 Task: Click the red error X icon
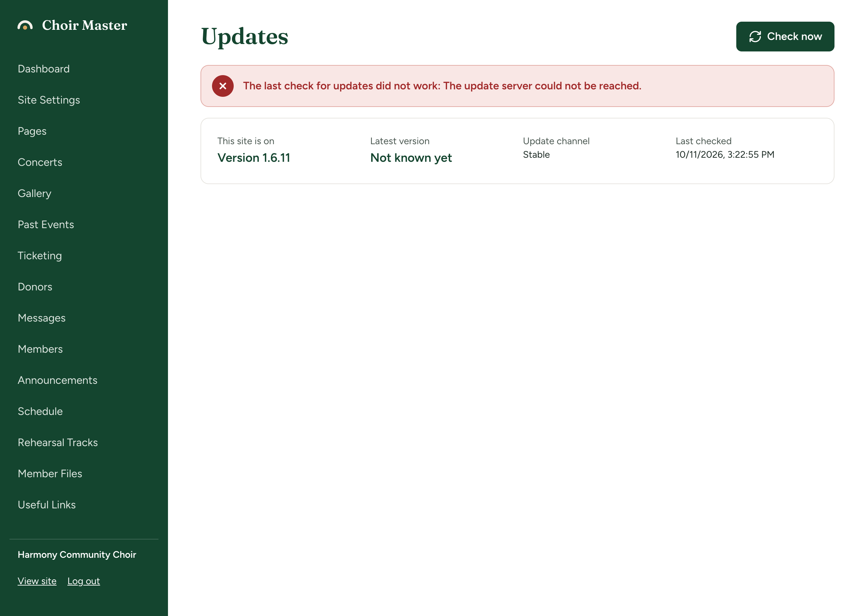[223, 86]
